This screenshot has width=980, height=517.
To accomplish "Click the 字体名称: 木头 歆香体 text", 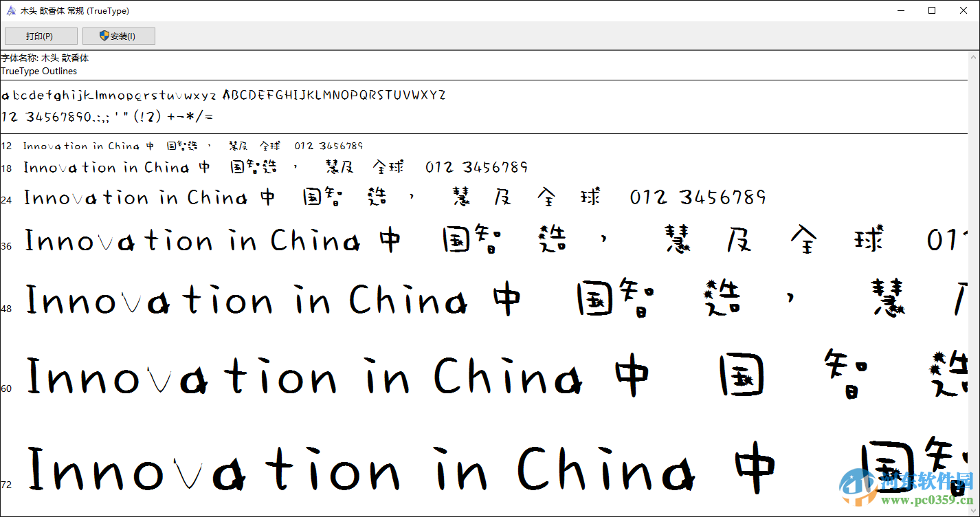I will click(45, 58).
